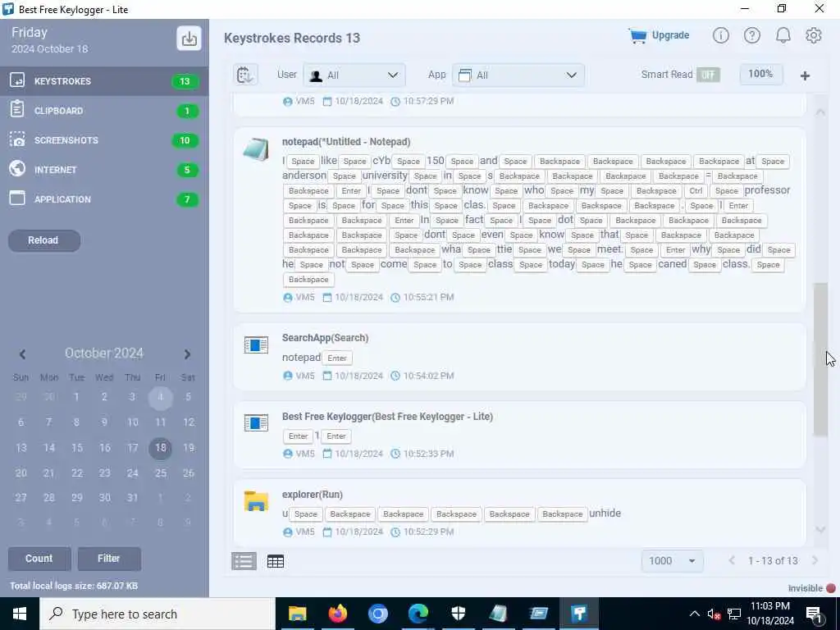840x630 pixels.
Task: Click the Count button
Action: coord(39,559)
